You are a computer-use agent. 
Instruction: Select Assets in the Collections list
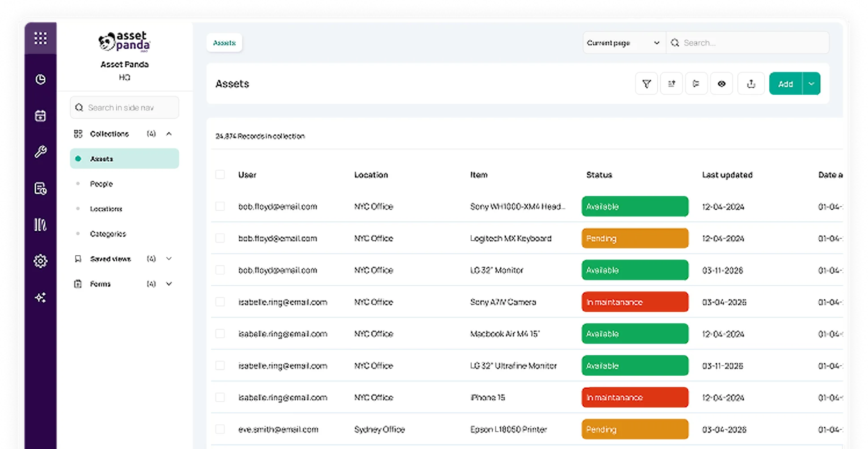pos(124,159)
